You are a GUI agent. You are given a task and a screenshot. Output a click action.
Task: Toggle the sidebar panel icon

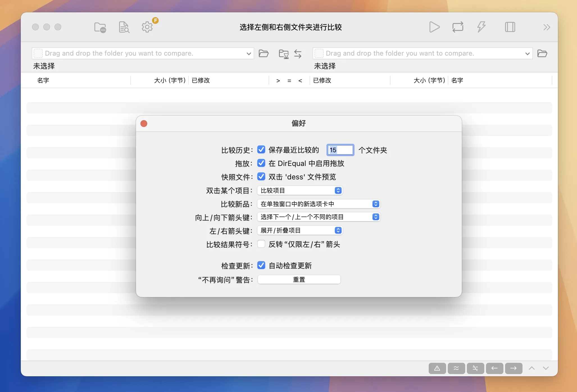coord(510,27)
